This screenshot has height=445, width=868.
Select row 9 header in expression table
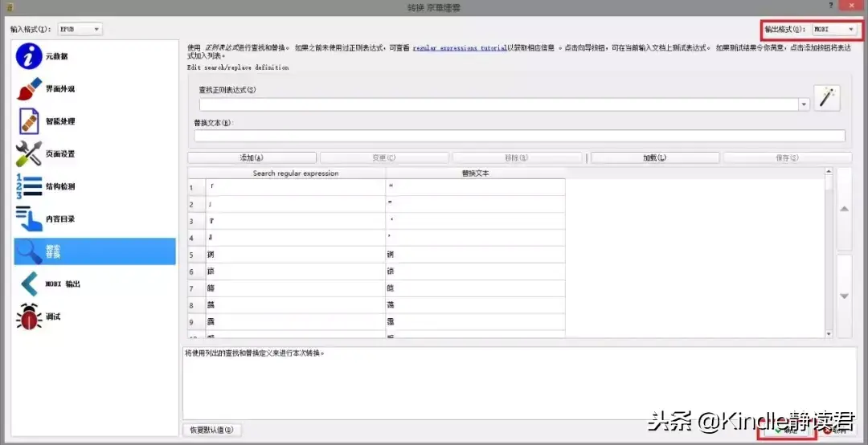(197, 322)
